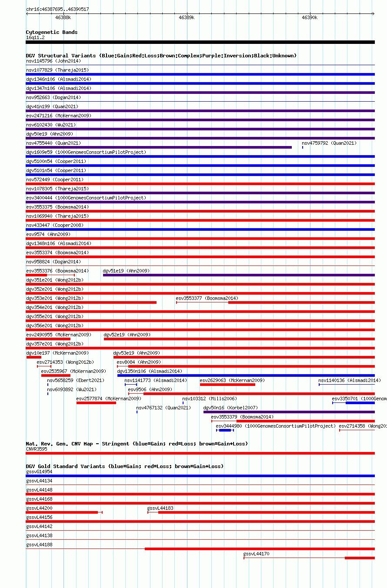Click esv3553374 (Boomsma2014) label
This screenshot has width=387, height=588.
(x=57, y=252)
